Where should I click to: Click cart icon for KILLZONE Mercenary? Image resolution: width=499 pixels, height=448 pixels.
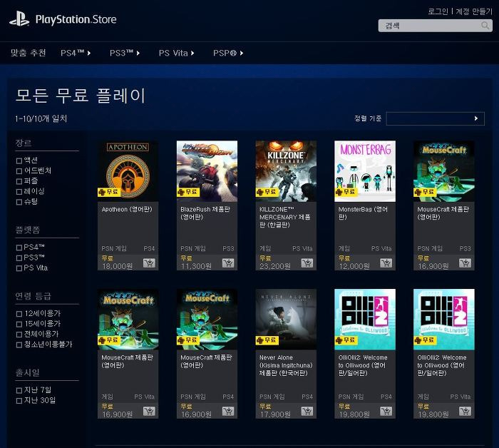pyautogui.click(x=307, y=263)
